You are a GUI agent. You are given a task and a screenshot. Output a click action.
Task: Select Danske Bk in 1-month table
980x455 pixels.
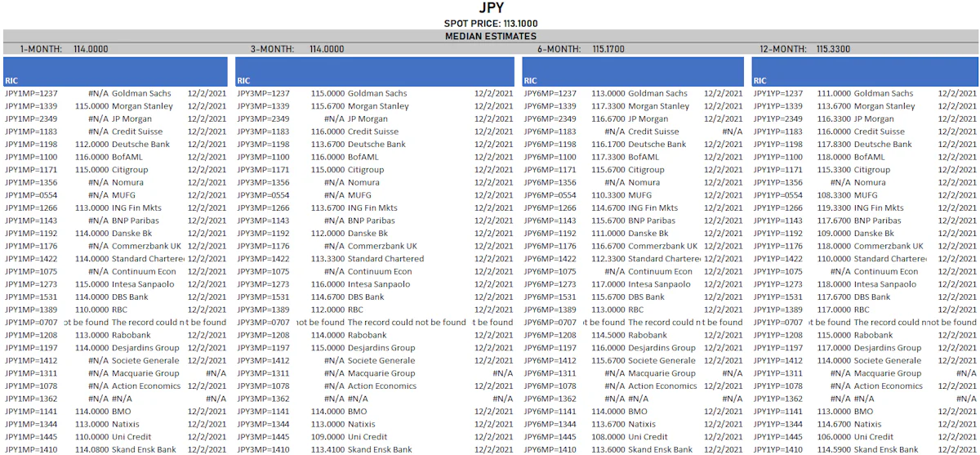point(131,234)
